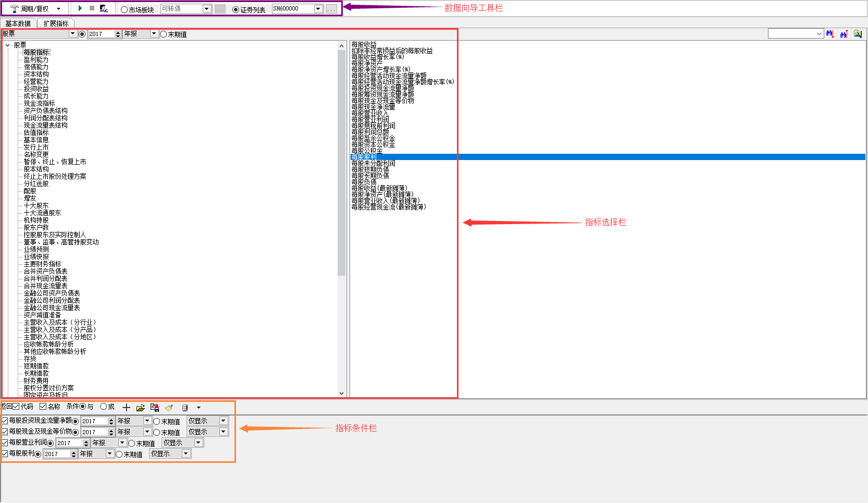
Task: Click the plus icon to add a condition
Action: pos(126,408)
